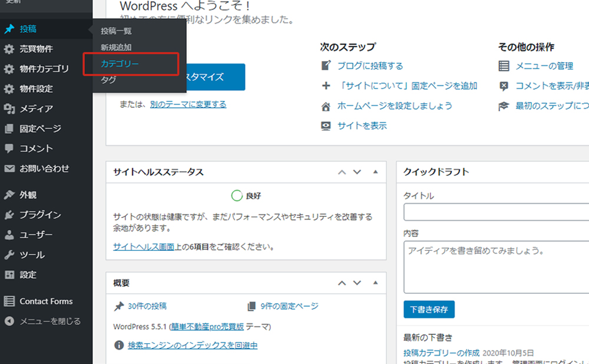
Task: Click the wrench icon beside ツール
Action: pos(9,255)
